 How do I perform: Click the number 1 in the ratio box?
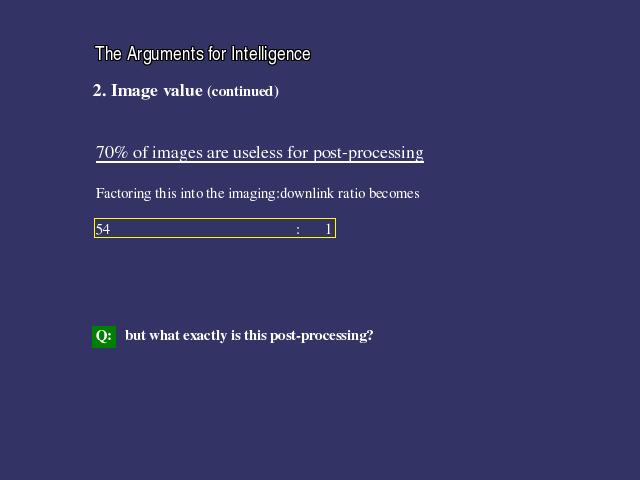click(328, 229)
